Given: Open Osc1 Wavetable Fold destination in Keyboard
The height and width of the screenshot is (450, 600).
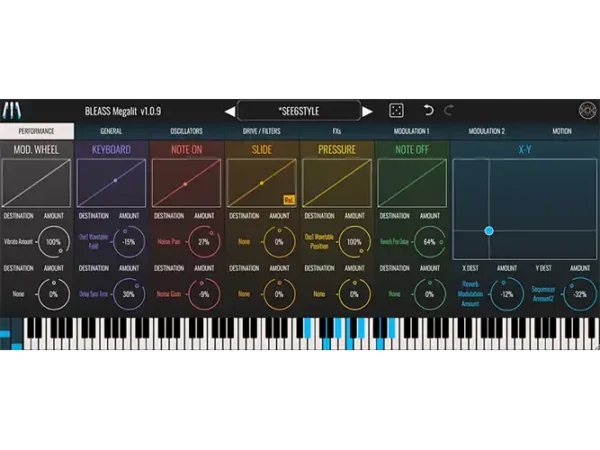Looking at the screenshot, I should [x=93, y=241].
